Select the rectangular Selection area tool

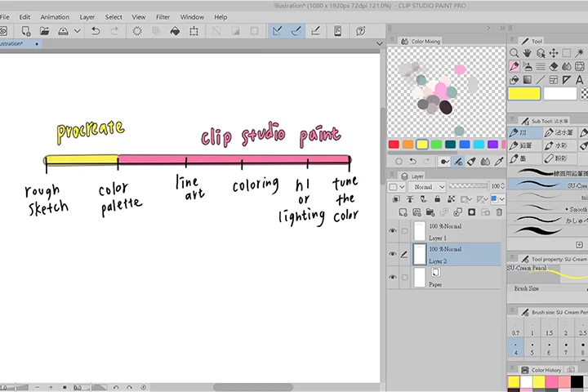tap(567, 53)
